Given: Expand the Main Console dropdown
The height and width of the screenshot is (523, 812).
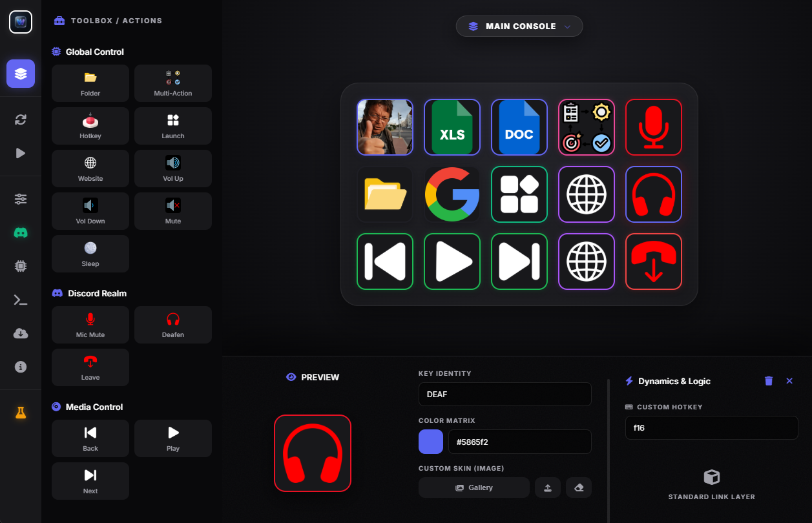Looking at the screenshot, I should click(519, 26).
